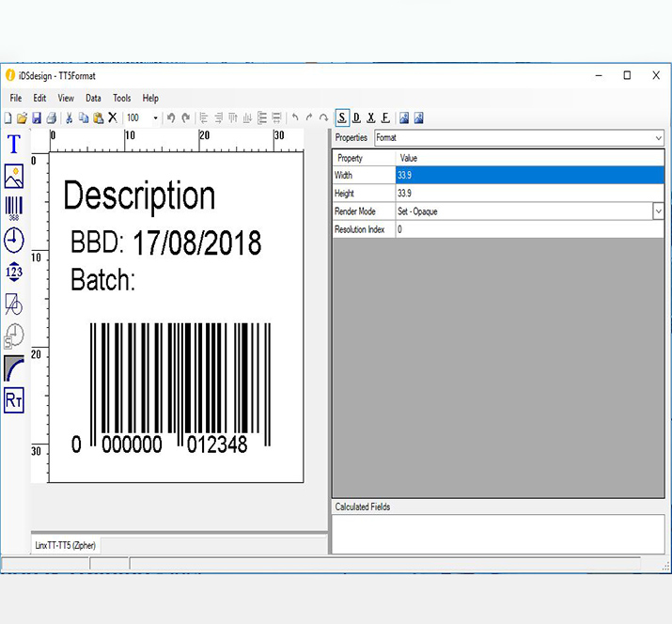Viewport: 672px width, 624px height.
Task: Select the Description text on the label
Action: [139, 196]
